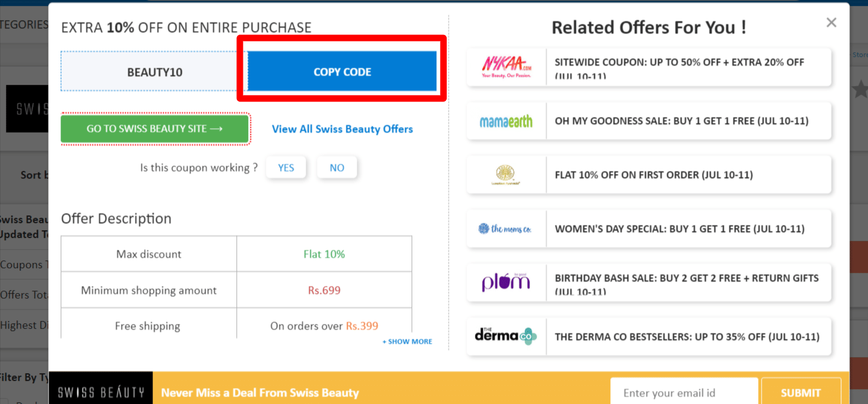Close the coupon popup with X
868x404 pixels.
(831, 23)
